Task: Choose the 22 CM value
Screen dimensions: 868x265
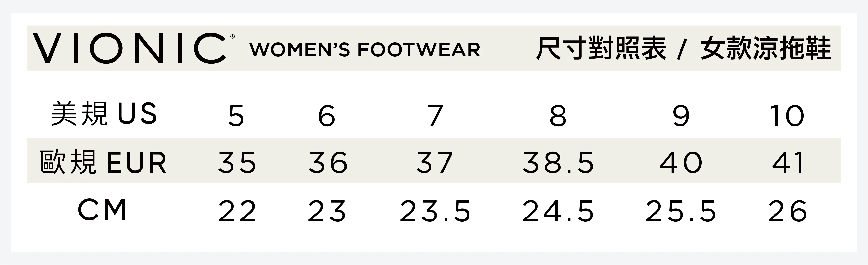Action: (x=237, y=211)
